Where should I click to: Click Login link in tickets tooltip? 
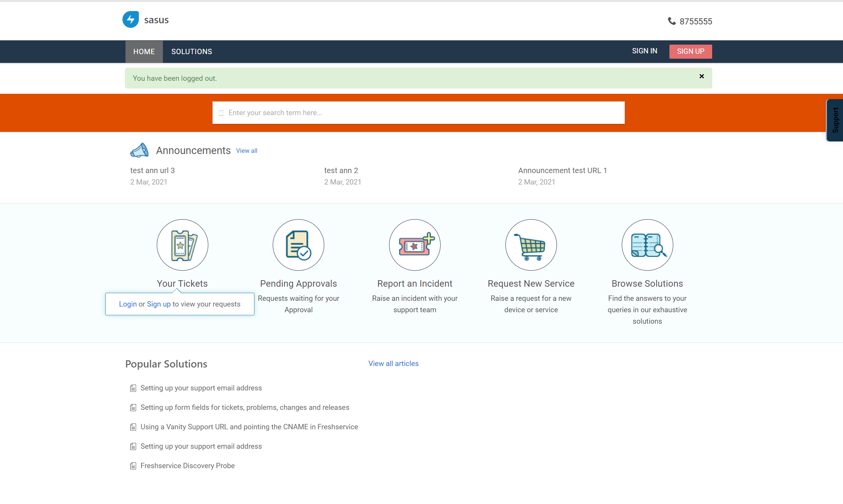click(127, 304)
